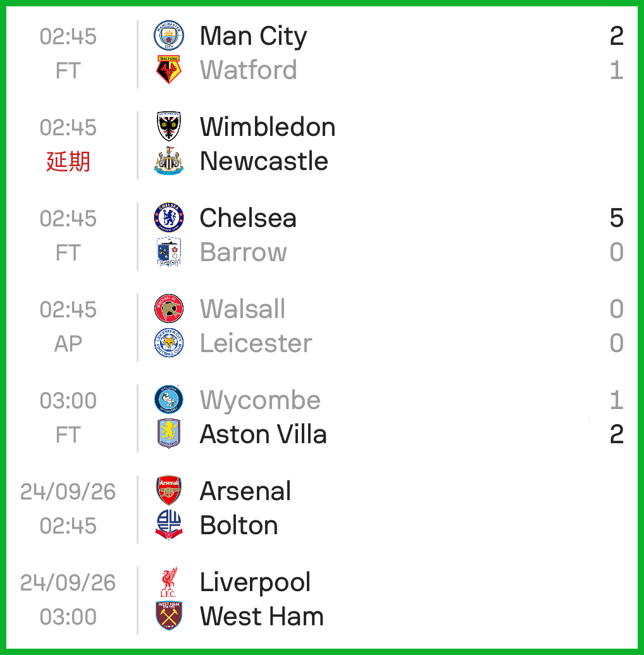Image resolution: width=644 pixels, height=655 pixels.
Task: Click the West Ham United crest
Action: point(169,616)
